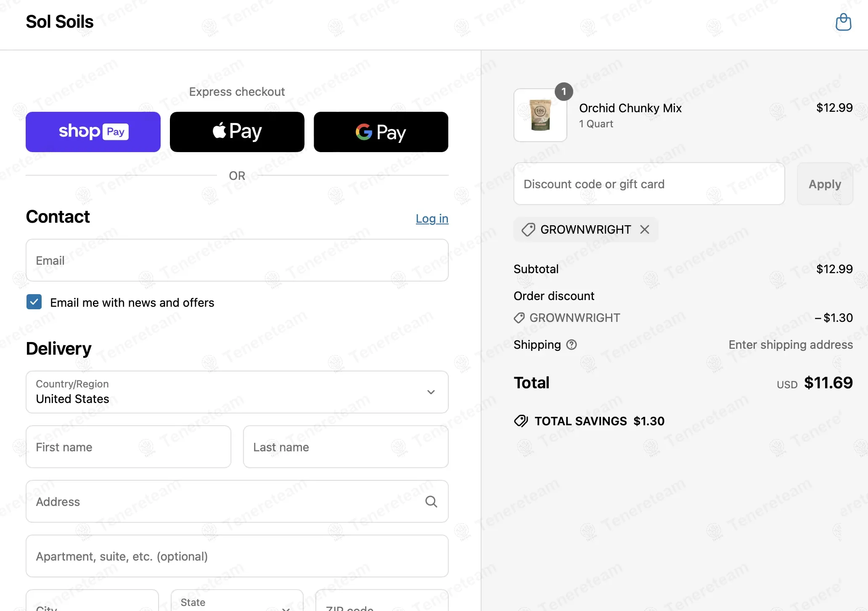Click the Orchid Chunky Mix product thumbnail
The image size is (868, 611).
point(540,115)
